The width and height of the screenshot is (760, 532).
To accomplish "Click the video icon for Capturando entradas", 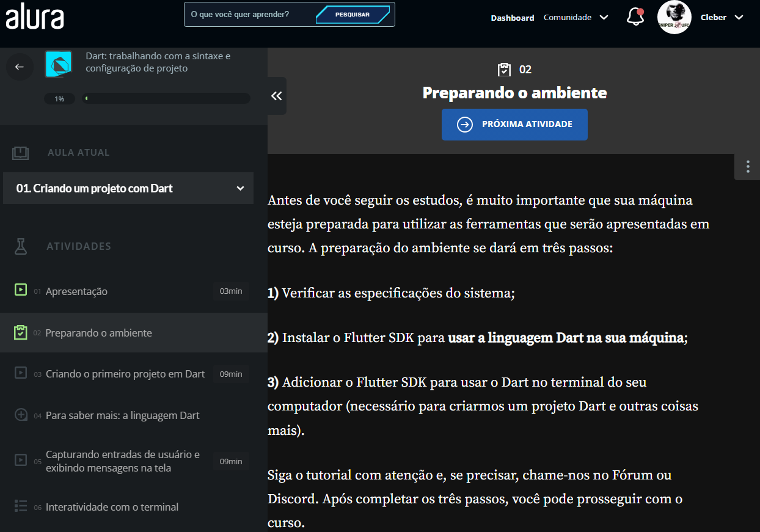I will tap(21, 459).
